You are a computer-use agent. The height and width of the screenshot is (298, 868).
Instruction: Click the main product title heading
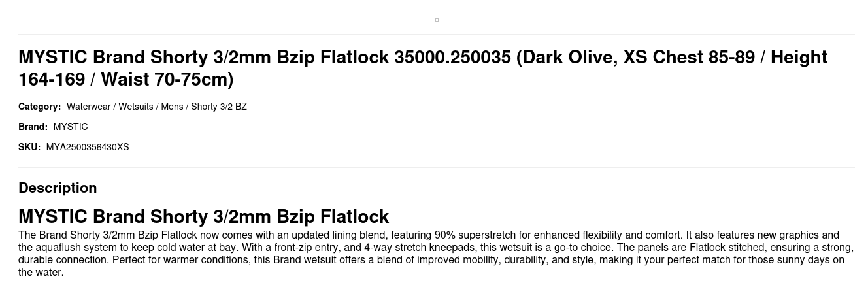pos(422,68)
